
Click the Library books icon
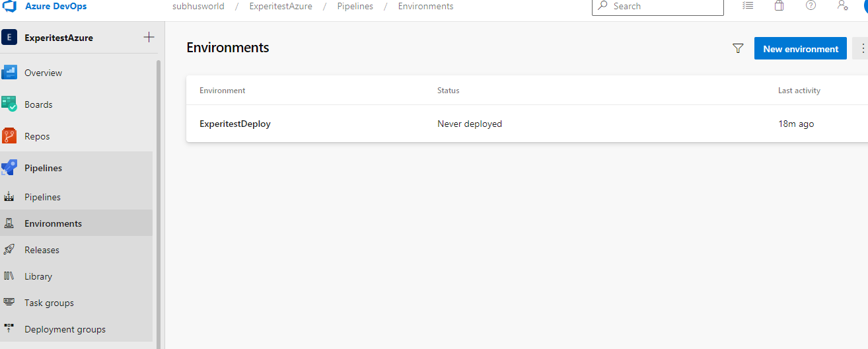click(9, 276)
